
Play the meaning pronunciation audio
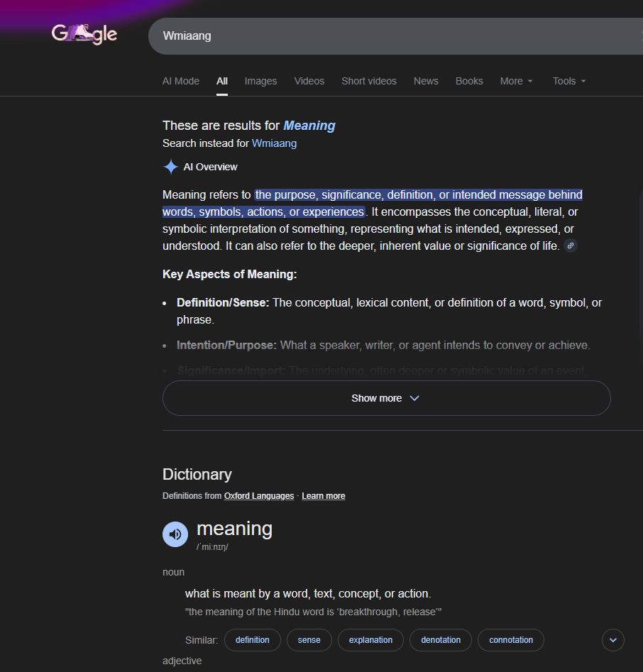click(175, 534)
